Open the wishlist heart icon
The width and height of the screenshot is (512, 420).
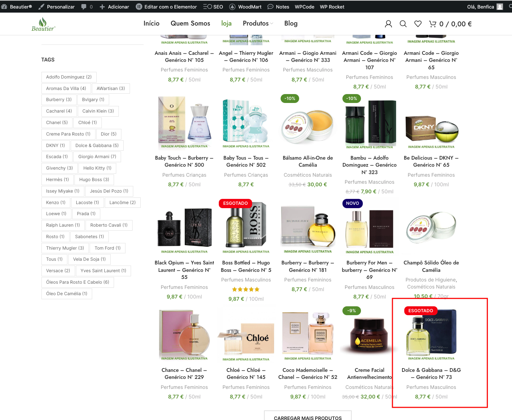click(418, 24)
